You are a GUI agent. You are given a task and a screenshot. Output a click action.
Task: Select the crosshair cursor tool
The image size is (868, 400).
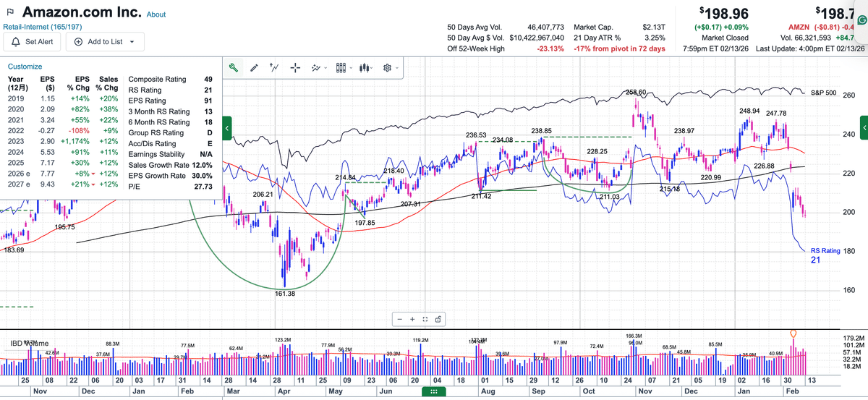(295, 67)
